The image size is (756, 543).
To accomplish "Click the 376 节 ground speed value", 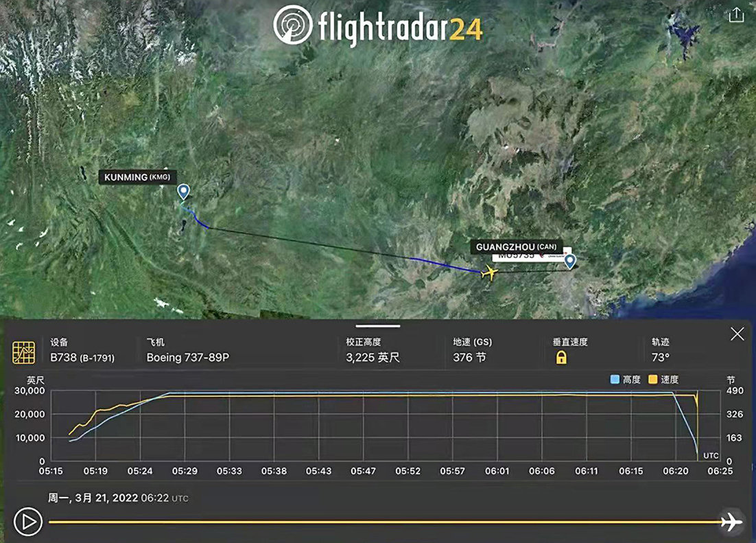I will [470, 357].
